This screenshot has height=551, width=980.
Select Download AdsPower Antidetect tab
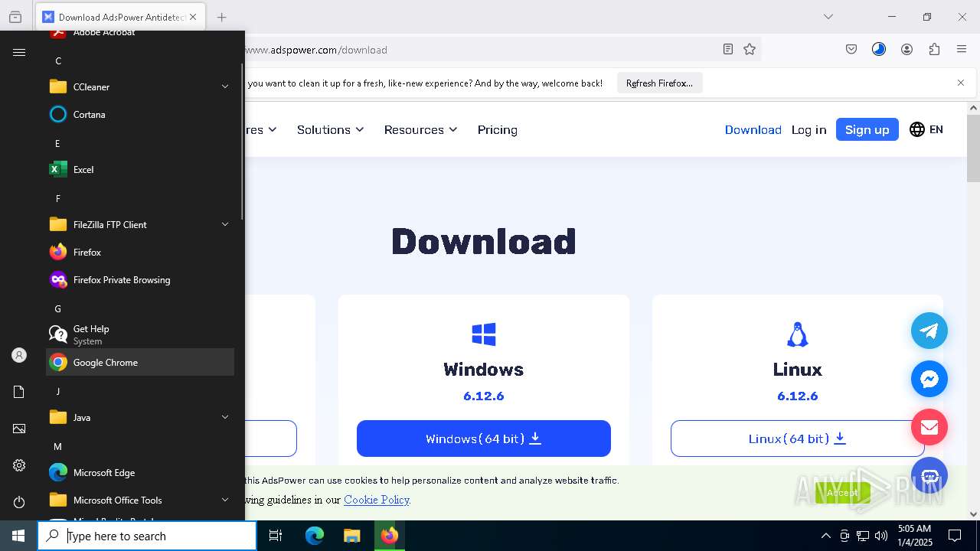(x=119, y=17)
